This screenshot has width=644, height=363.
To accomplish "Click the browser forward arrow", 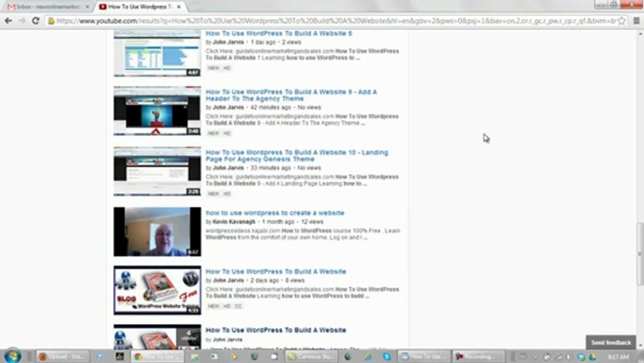I will 22,21.
